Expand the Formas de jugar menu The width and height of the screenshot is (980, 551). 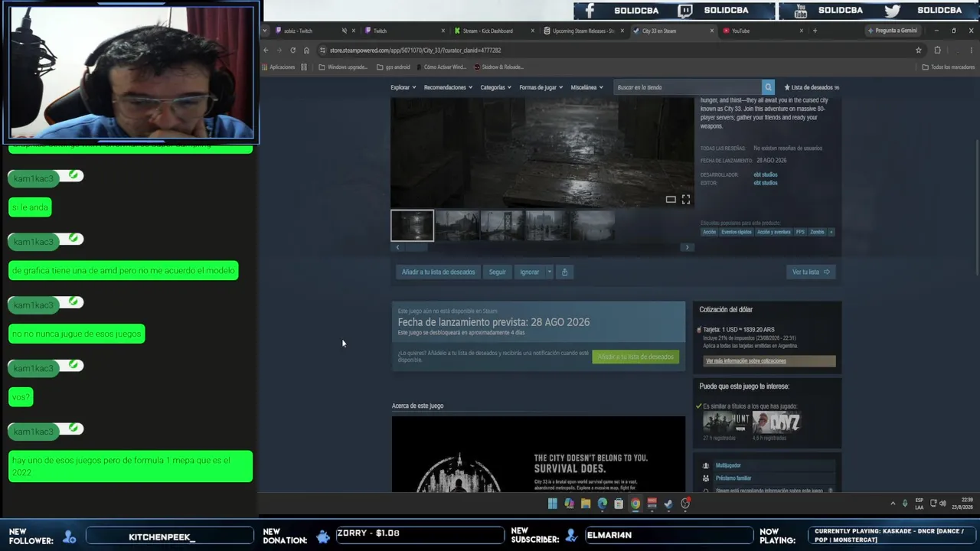pos(541,87)
